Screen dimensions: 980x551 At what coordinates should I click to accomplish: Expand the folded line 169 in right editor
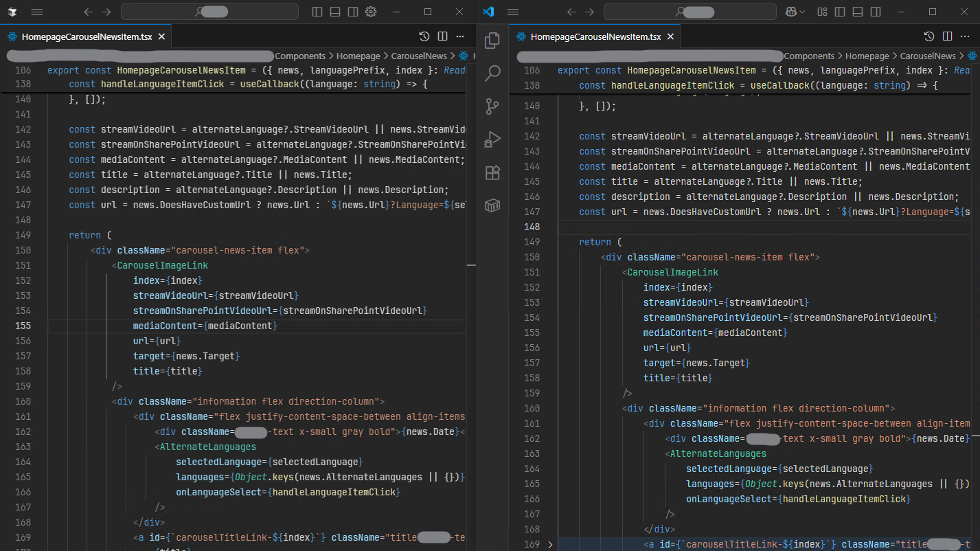point(550,545)
